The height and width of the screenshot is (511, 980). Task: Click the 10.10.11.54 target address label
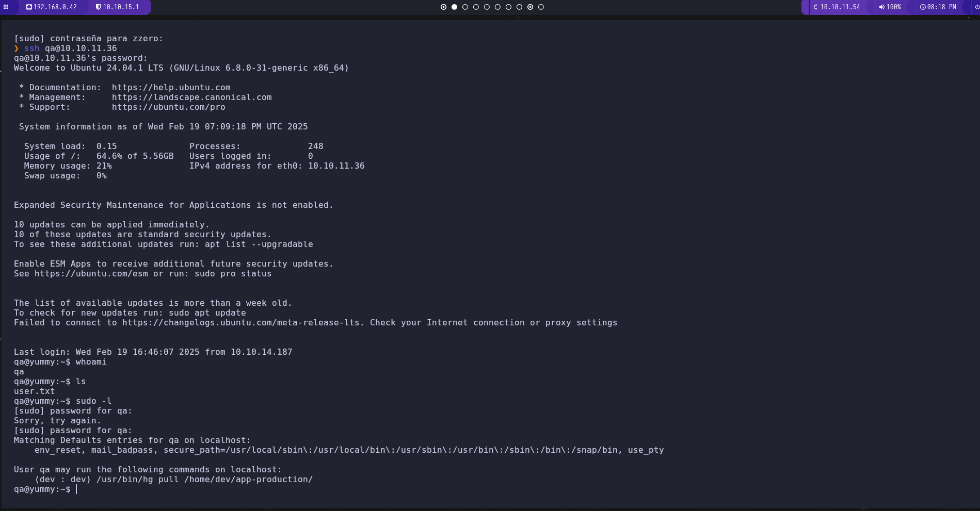(x=840, y=7)
